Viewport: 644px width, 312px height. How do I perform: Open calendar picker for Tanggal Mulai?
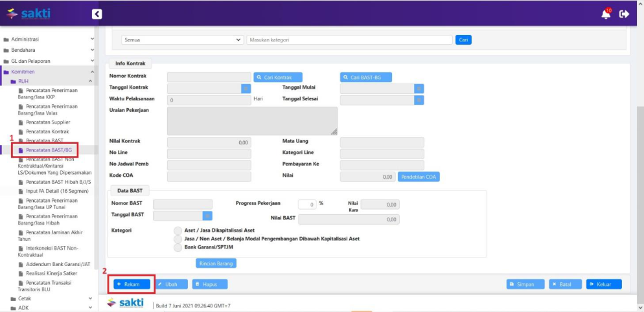(419, 89)
